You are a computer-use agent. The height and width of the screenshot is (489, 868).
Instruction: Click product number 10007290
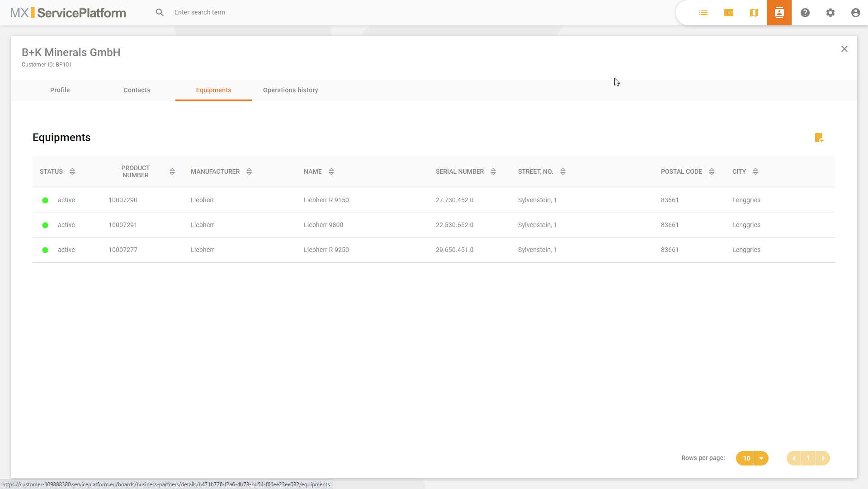(123, 200)
